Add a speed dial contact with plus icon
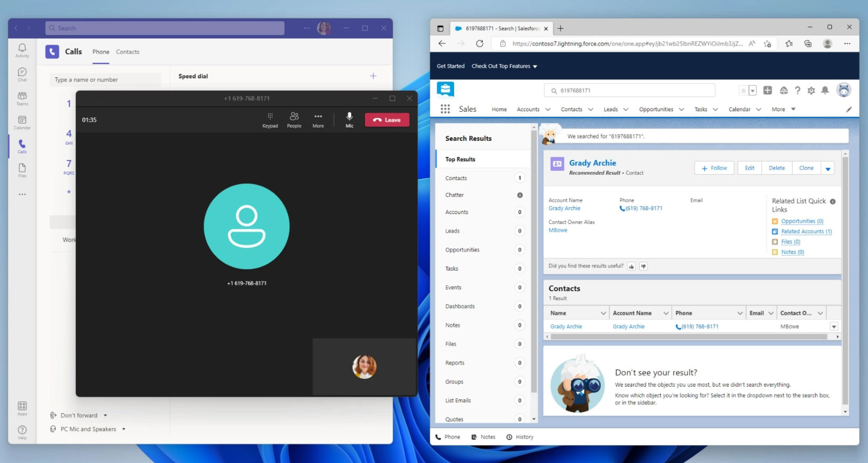 point(373,76)
